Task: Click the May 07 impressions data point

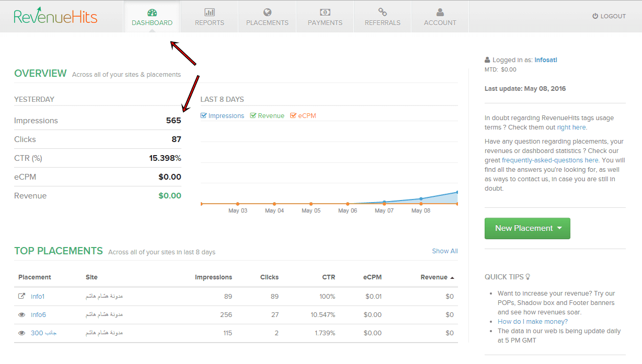Action: (x=384, y=202)
